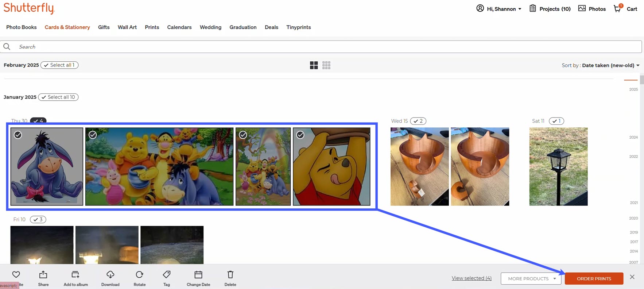Uncheck the Pooh and friends group photo
This screenshot has width=644, height=289.
coord(93,135)
